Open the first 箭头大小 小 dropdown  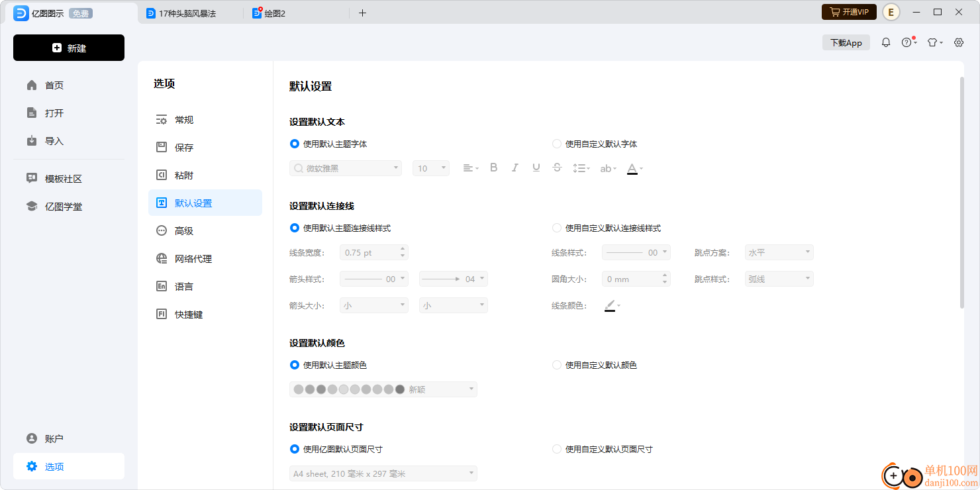(x=374, y=305)
